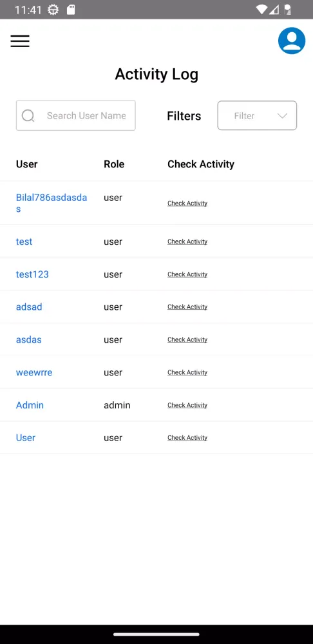The height and width of the screenshot is (644, 313).
Task: Select the Admin user name
Action: click(30, 405)
